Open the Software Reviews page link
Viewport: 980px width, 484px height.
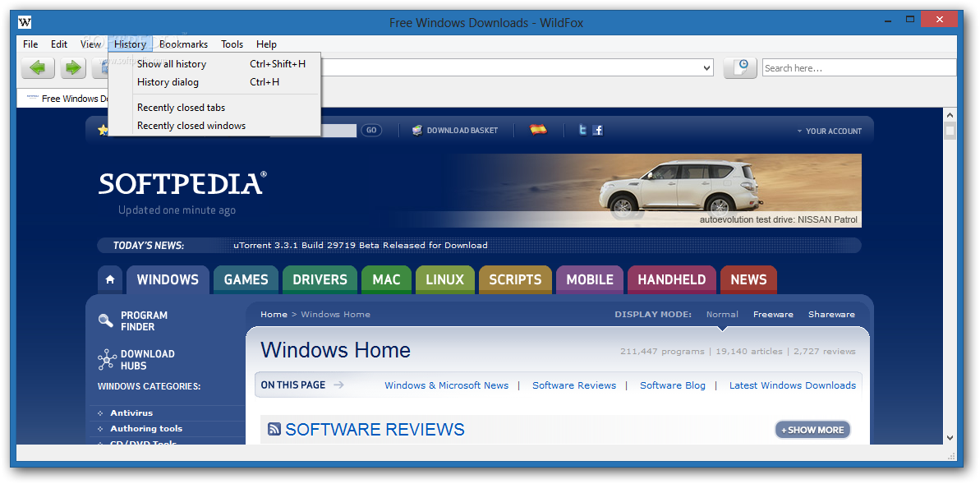(x=573, y=385)
